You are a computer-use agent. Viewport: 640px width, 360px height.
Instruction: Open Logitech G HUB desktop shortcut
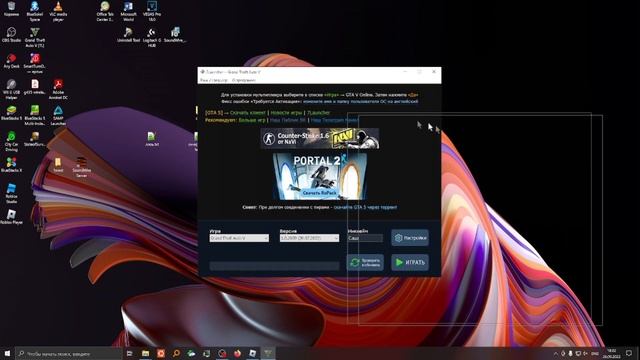152,38
